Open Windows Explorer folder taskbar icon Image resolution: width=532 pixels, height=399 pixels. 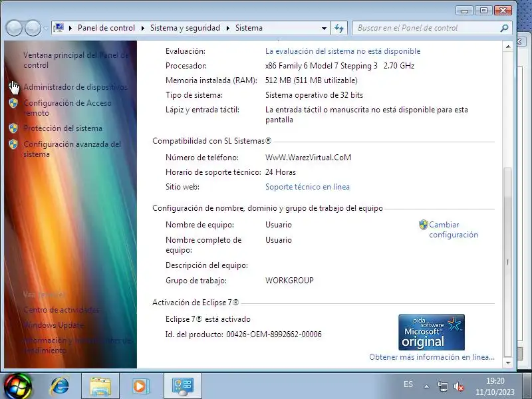100,386
